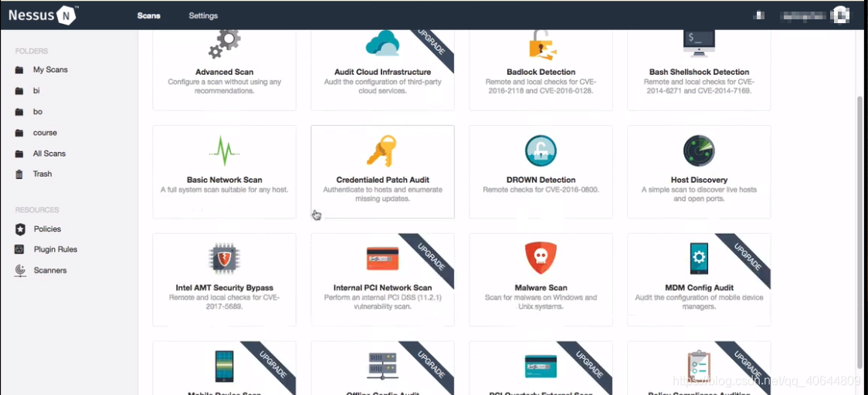The height and width of the screenshot is (395, 868).
Task: Click the Basic Network Scan pulse icon
Action: click(x=224, y=150)
